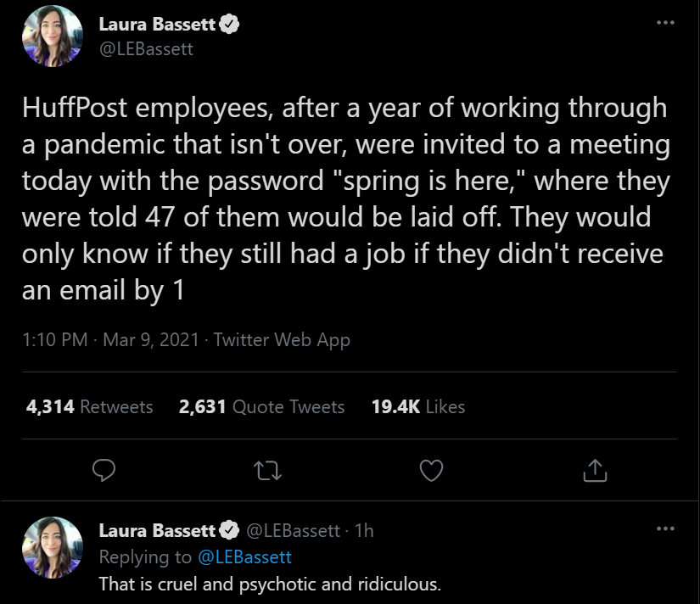Retweet using the arrows icon
The width and height of the screenshot is (700, 604).
click(x=268, y=469)
